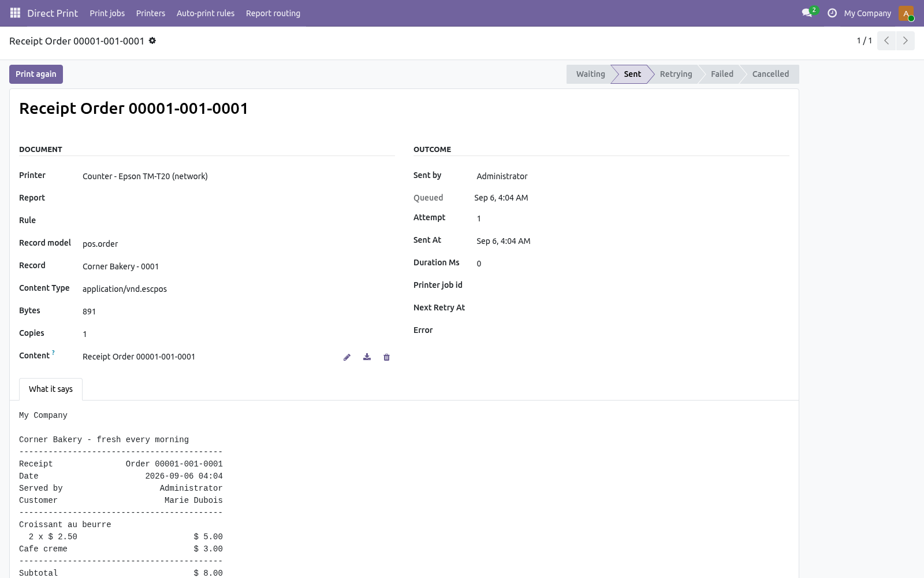924x578 pixels.
Task: Click the Croissant au beurre receipt line
Action: pyautogui.click(x=65, y=525)
